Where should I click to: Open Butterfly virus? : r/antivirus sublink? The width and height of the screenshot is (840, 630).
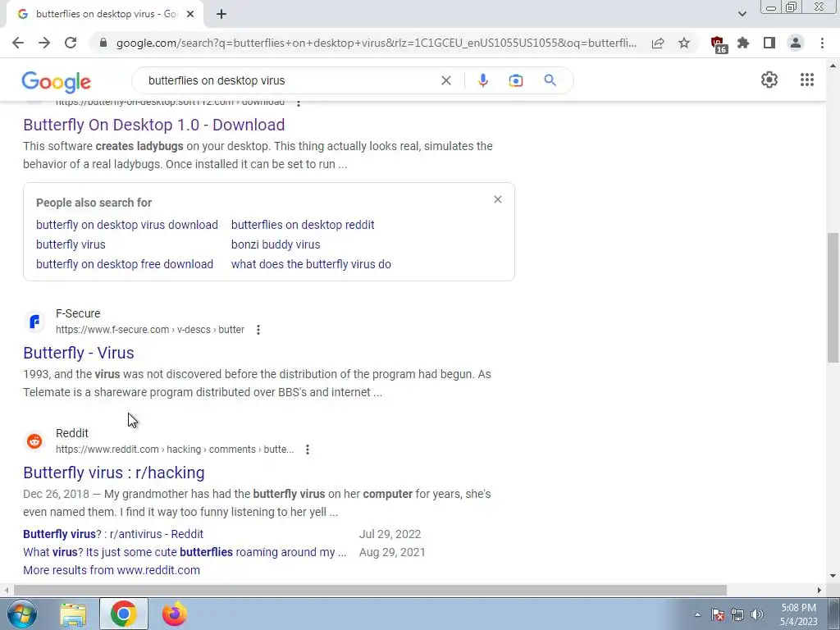click(113, 534)
